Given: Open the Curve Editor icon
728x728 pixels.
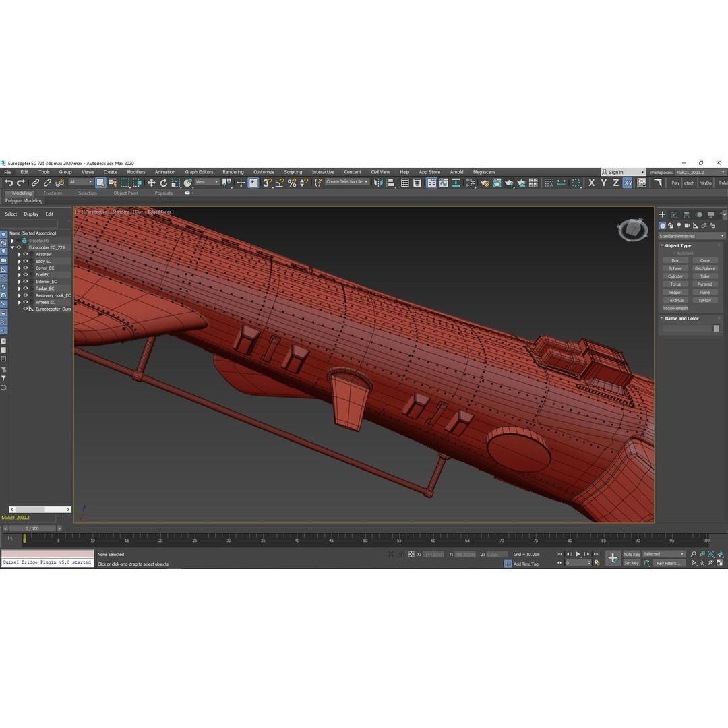Looking at the screenshot, I should coord(444,183).
